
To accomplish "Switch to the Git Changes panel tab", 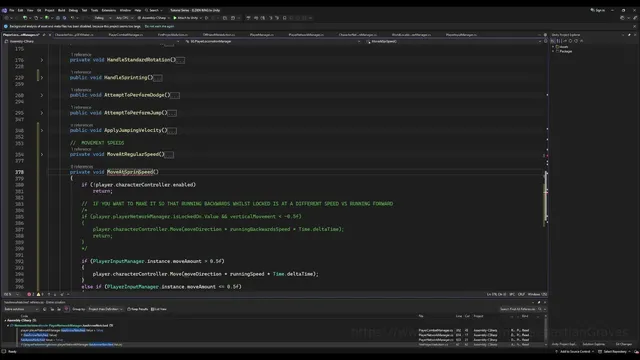I will coord(623,344).
